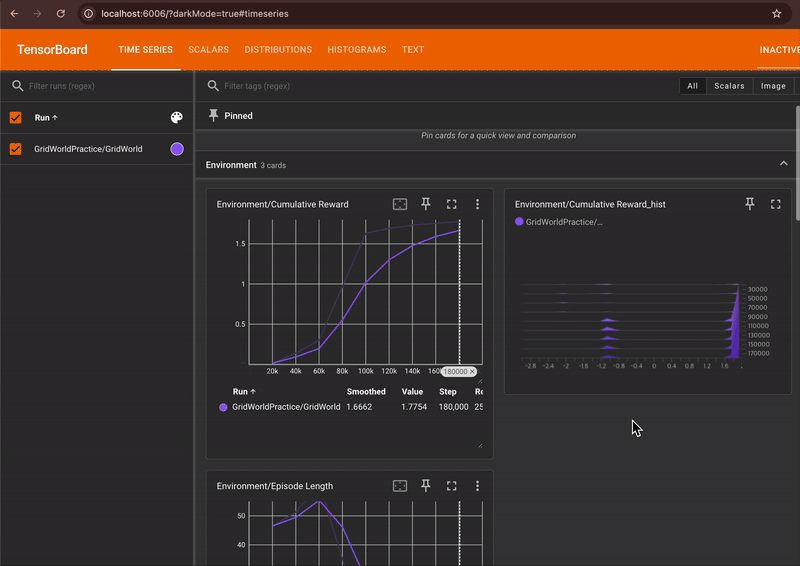
Task: Expand Cumulative Reward_hist card to full size
Action: pyautogui.click(x=775, y=204)
